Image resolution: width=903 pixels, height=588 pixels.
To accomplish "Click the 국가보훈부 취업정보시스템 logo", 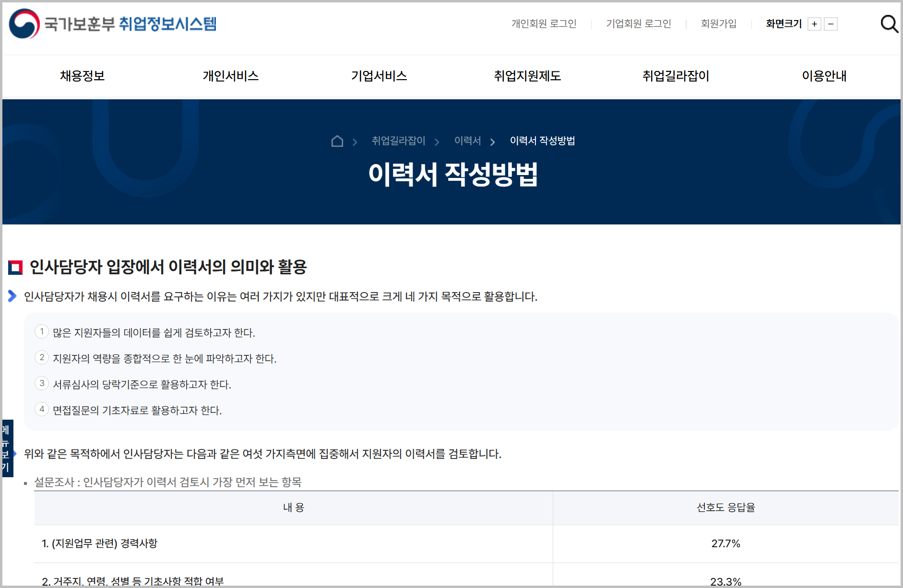I will coord(113,24).
